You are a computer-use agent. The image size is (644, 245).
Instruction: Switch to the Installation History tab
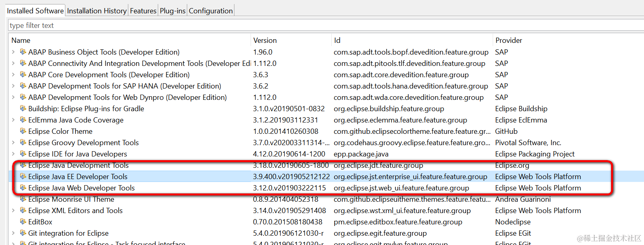click(97, 11)
